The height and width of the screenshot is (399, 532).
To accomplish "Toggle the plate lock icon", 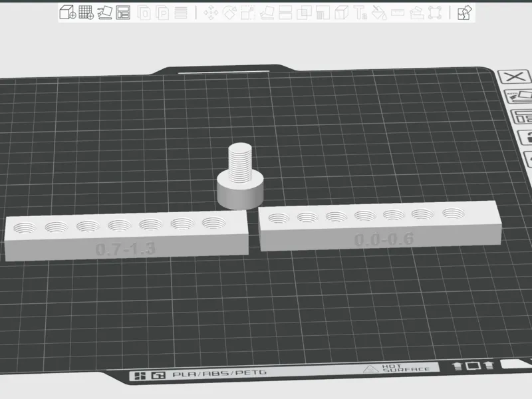I will (x=525, y=138).
